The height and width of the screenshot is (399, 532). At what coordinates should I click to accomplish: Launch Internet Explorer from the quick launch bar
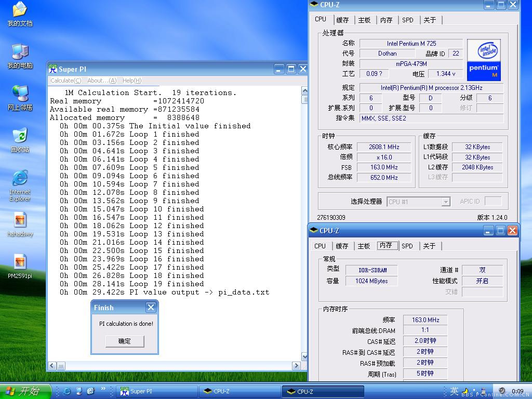(x=67, y=391)
